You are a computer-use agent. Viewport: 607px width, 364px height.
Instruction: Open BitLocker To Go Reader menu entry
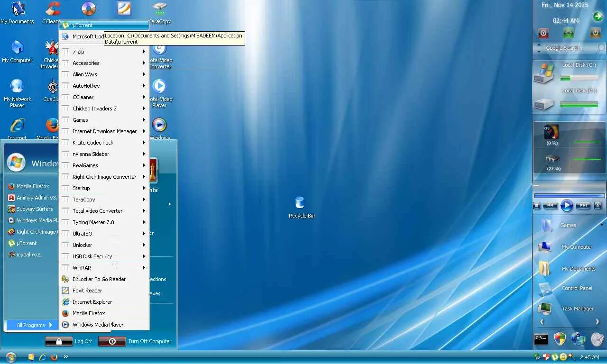point(104,279)
